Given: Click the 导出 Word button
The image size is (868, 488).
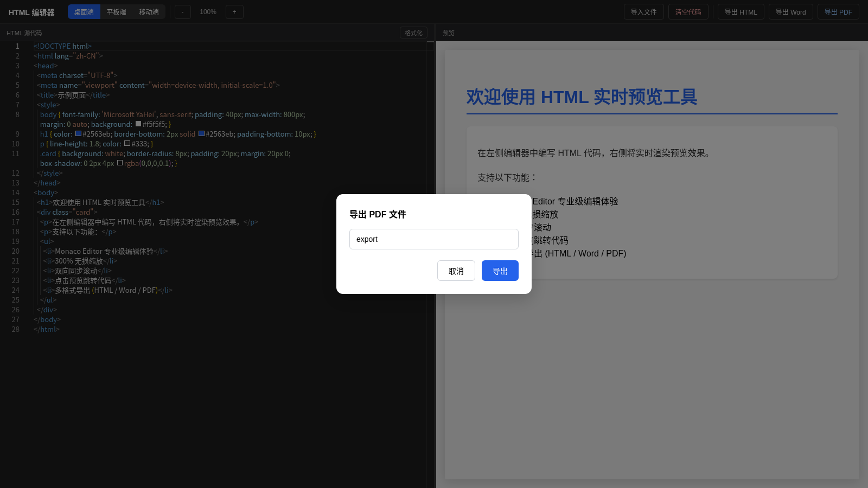Looking at the screenshot, I should 790,12.
